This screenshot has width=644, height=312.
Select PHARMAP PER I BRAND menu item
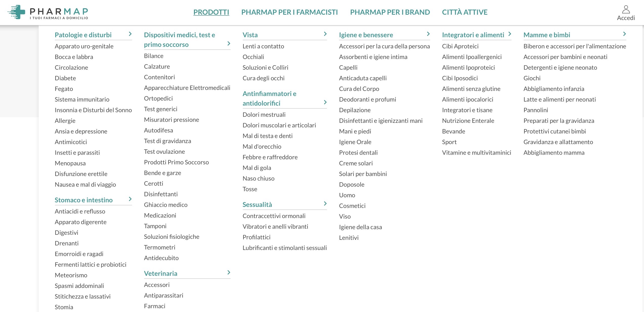(390, 12)
